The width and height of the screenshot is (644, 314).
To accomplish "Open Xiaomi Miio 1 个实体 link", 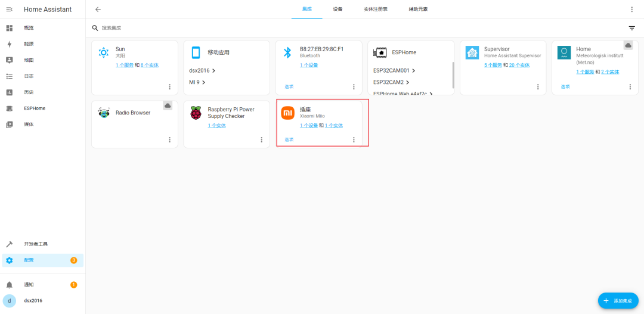I will (x=334, y=126).
